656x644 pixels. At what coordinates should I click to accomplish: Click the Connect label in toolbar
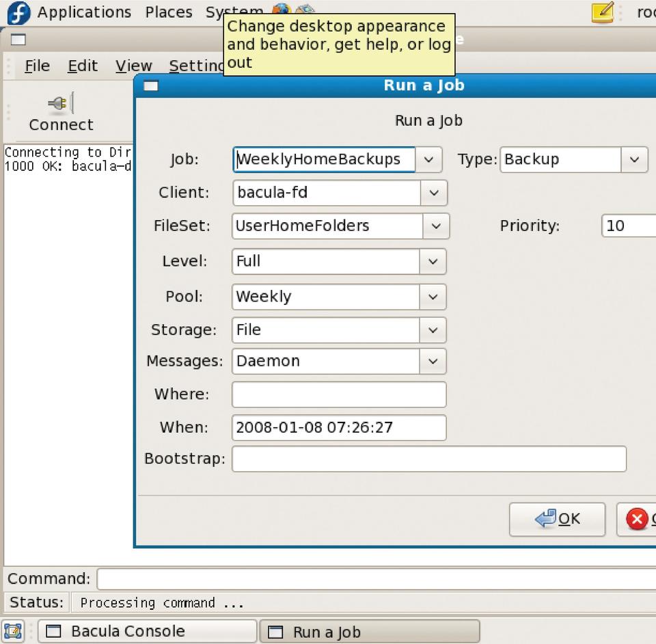(x=61, y=124)
